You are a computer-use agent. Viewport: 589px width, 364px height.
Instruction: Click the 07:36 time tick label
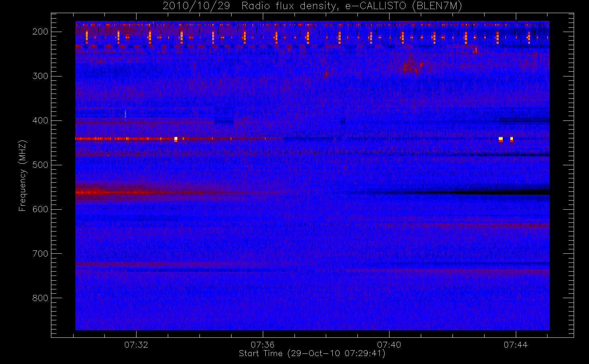coord(262,345)
